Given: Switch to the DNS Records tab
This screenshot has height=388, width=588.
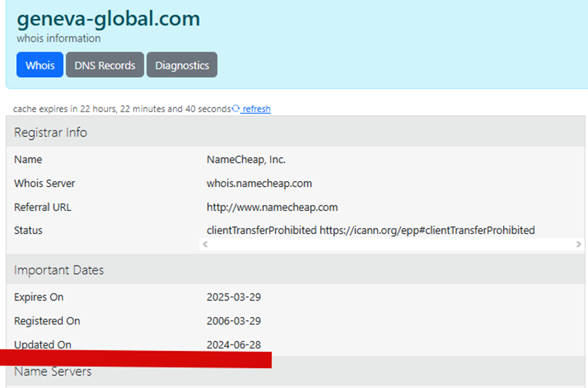Looking at the screenshot, I should 105,65.
